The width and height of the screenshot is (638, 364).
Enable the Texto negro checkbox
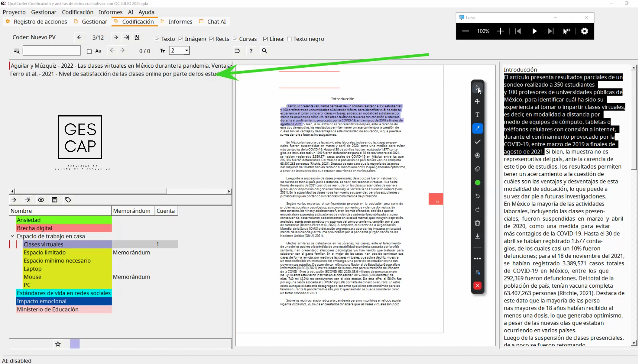(289, 39)
